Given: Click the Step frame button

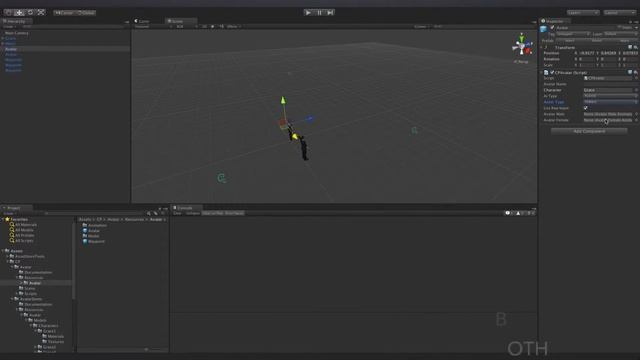Looking at the screenshot, I should coord(330,13).
